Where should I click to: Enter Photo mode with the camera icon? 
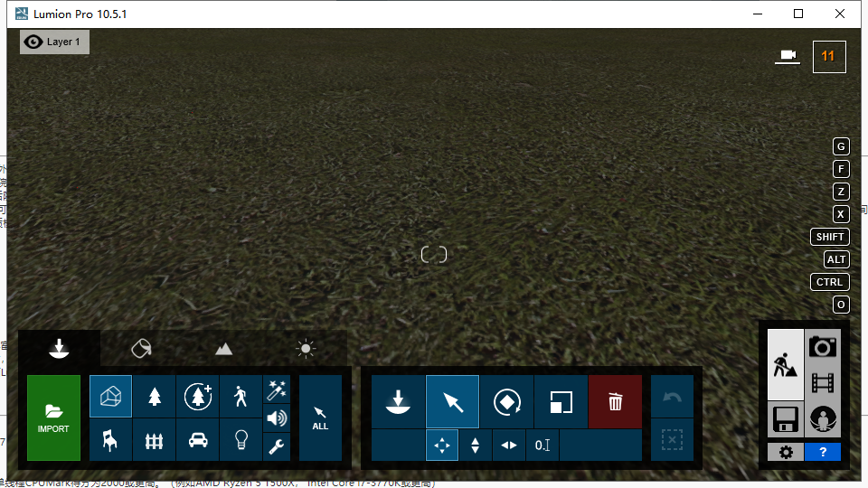pyautogui.click(x=822, y=346)
